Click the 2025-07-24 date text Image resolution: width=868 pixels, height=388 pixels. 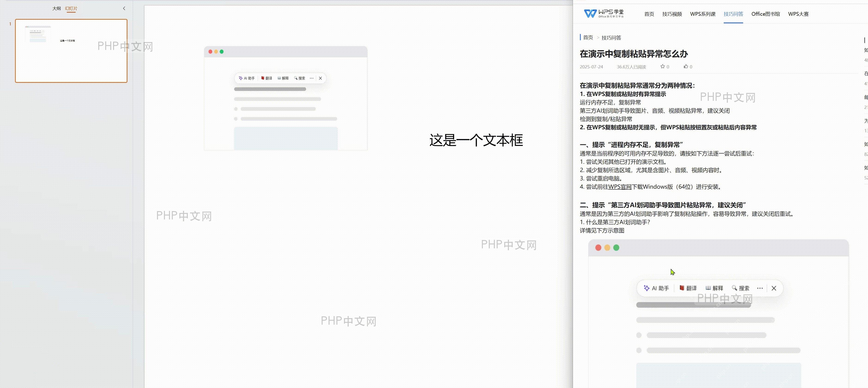(x=591, y=67)
